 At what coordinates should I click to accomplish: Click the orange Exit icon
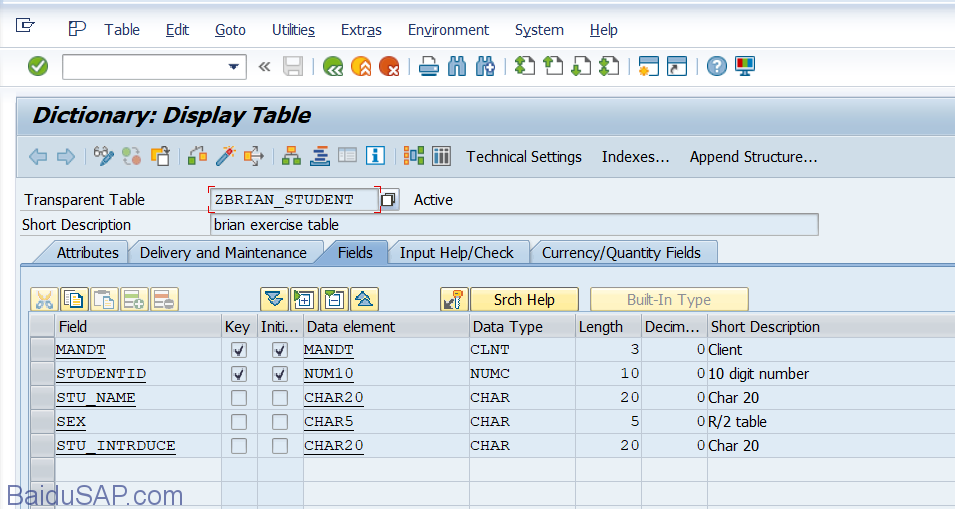361,67
